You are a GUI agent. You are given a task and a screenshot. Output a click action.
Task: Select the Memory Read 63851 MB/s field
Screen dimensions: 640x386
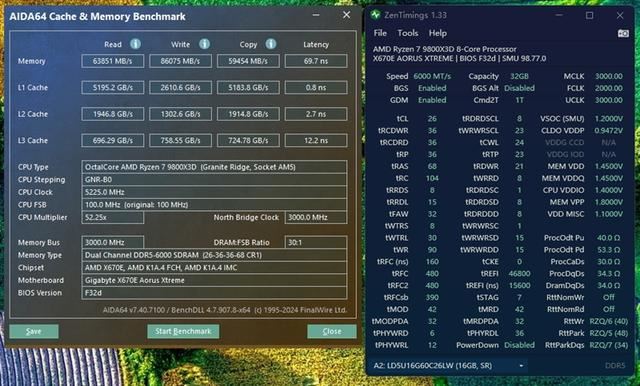coord(113,61)
